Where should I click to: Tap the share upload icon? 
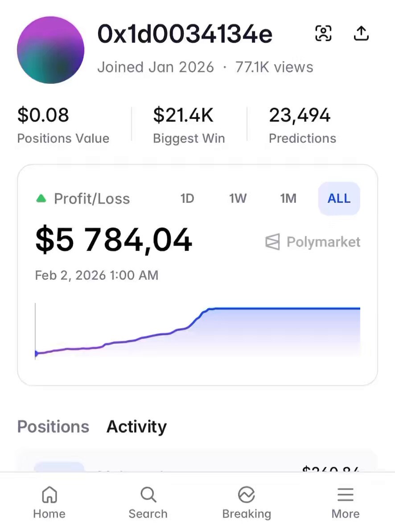361,33
